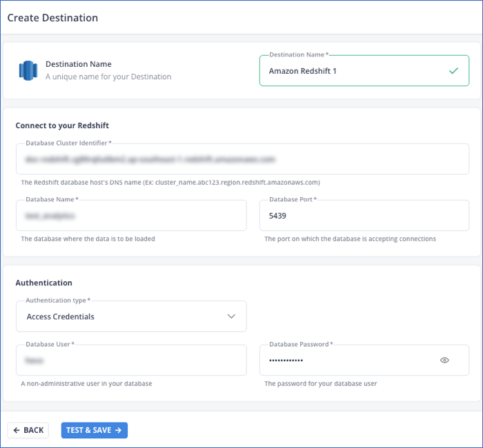
Task: Focus the Database Password field
Action: tap(364, 360)
